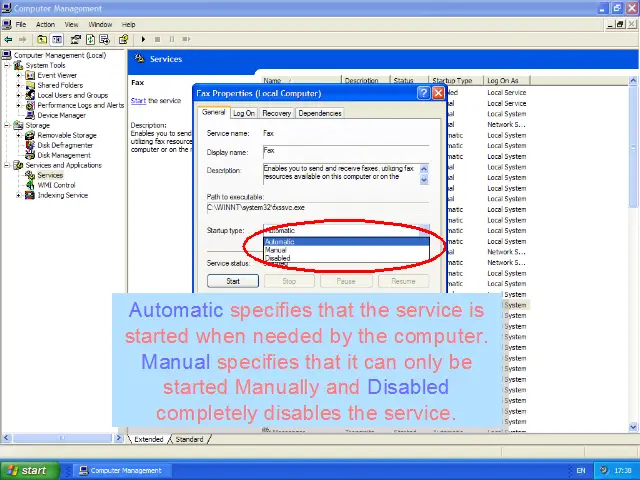
Task: Select Computer Management (Local) root node
Action: [x=60, y=55]
